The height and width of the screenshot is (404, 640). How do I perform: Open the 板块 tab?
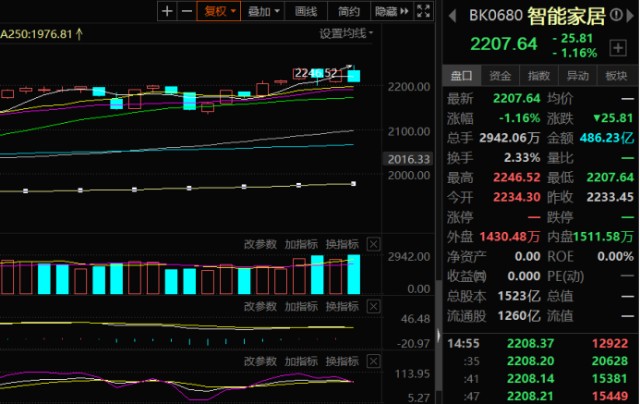click(x=617, y=76)
